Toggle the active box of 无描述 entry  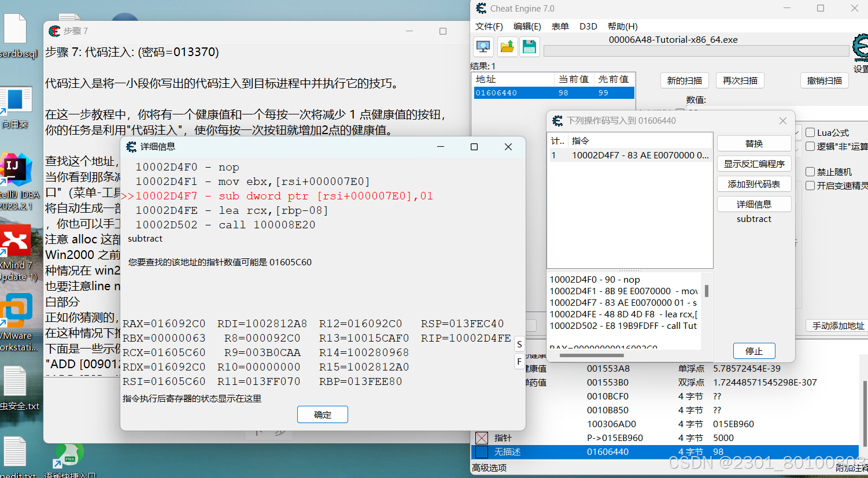click(482, 451)
